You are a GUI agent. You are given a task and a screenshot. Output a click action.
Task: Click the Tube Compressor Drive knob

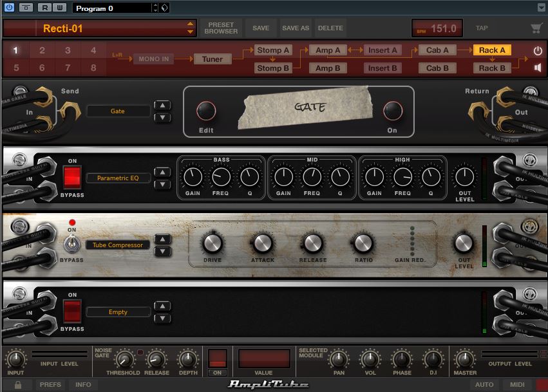[212, 243]
